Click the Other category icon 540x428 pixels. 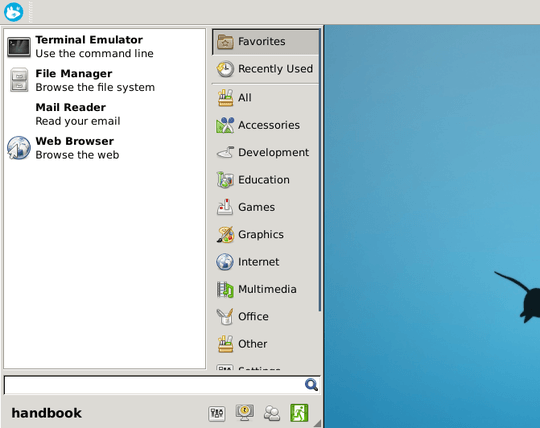[225, 344]
